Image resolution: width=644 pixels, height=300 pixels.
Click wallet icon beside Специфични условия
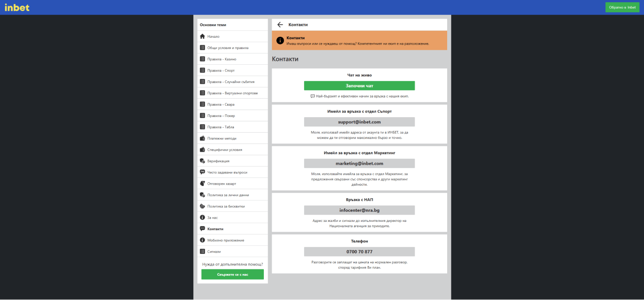point(202,150)
